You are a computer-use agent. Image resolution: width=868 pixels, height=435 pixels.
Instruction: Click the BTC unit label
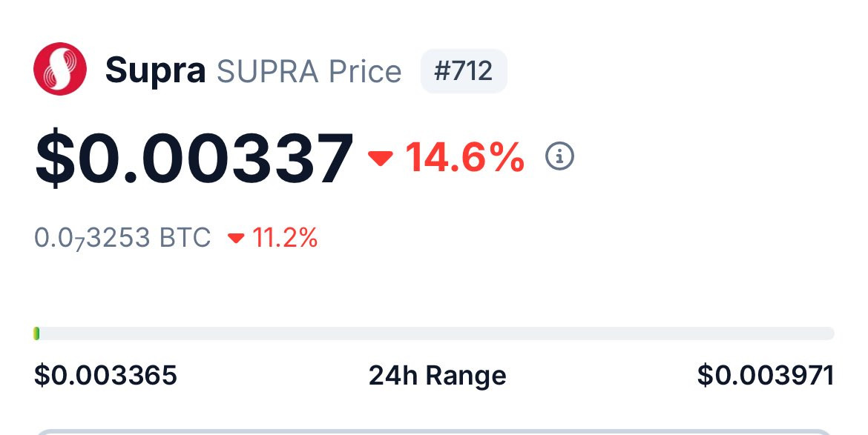point(185,238)
